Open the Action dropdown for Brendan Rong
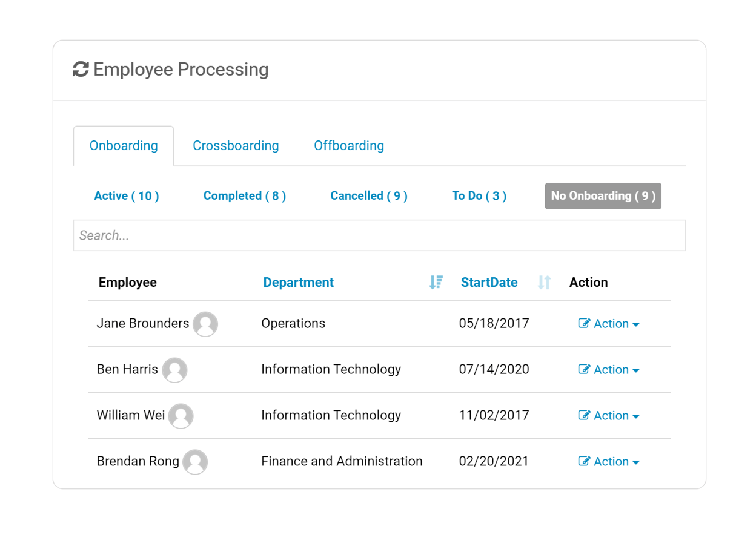 coord(635,462)
